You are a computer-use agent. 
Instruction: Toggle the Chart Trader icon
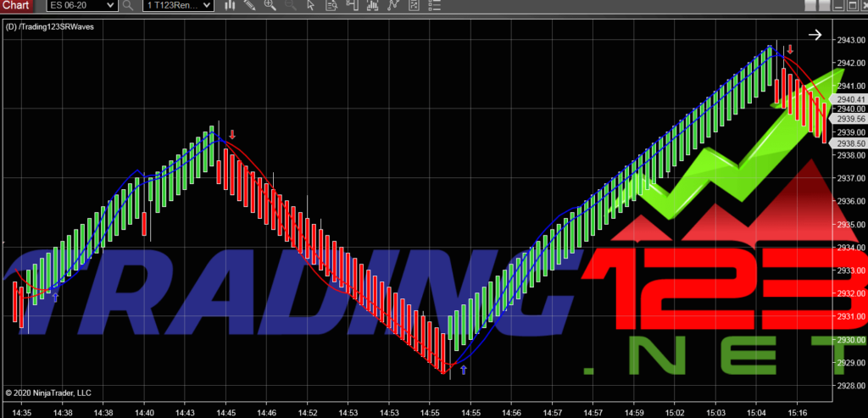click(x=352, y=6)
